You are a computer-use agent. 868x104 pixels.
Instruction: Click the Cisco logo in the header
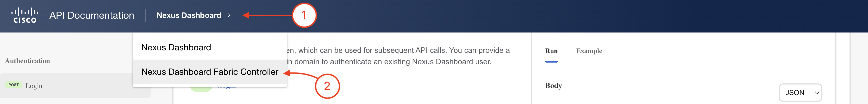coord(25,15)
